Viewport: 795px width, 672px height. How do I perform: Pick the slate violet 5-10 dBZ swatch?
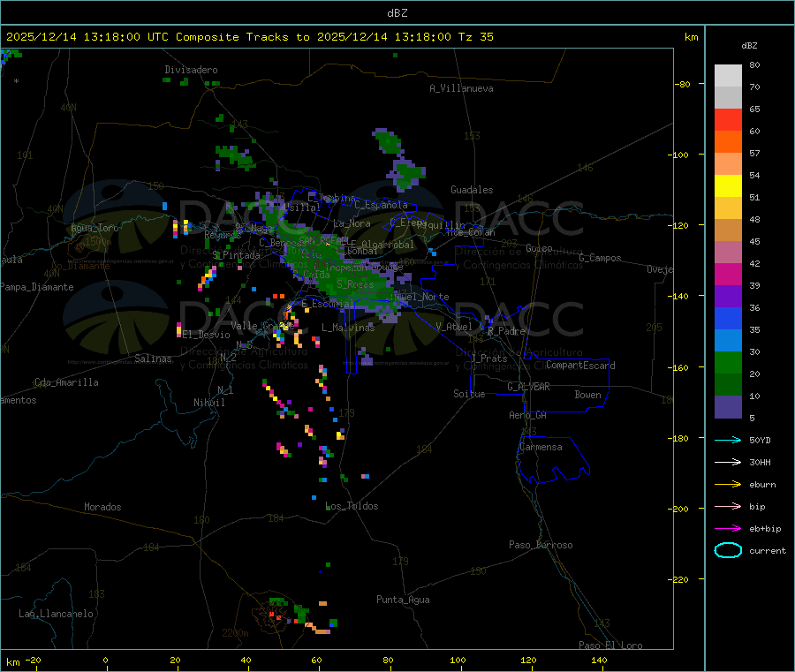point(728,407)
